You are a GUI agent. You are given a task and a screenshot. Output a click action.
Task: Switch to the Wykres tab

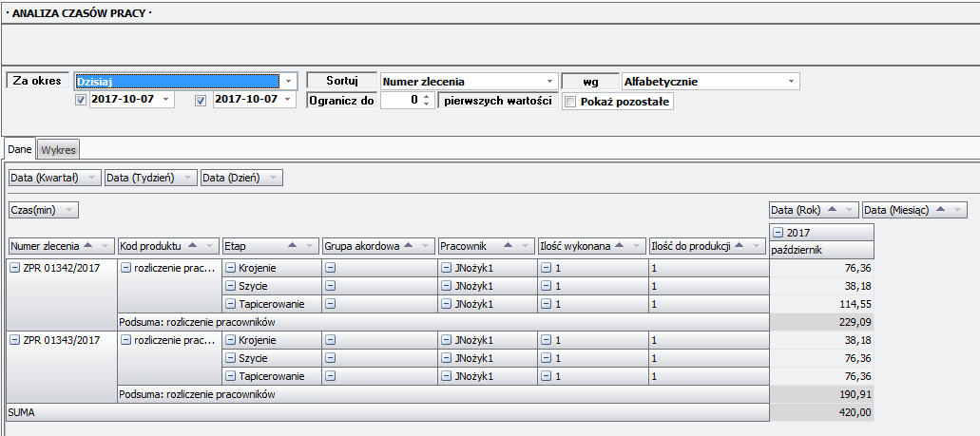[58, 150]
